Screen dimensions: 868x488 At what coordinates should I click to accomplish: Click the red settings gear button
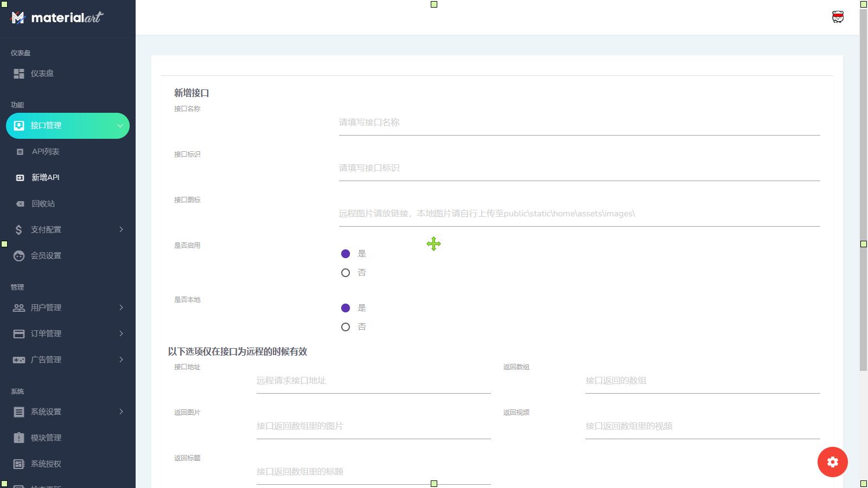tap(832, 462)
